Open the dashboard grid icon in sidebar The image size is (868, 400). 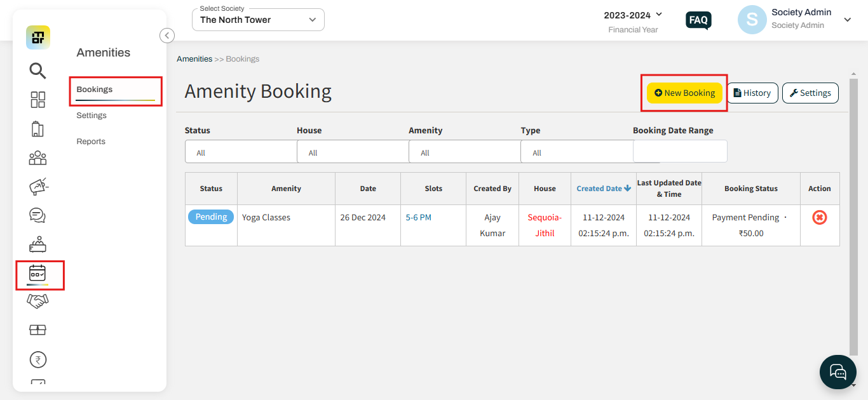[38, 100]
